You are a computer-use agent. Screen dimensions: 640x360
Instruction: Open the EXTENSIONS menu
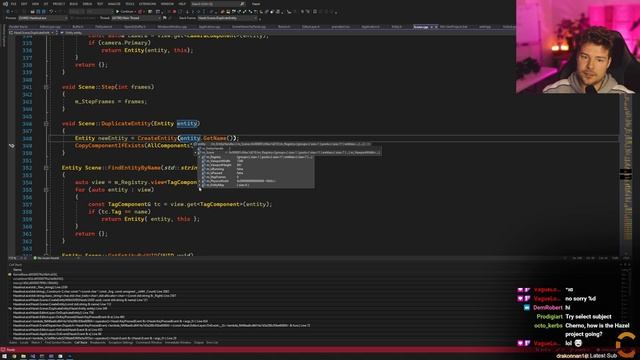pyautogui.click(x=147, y=4)
